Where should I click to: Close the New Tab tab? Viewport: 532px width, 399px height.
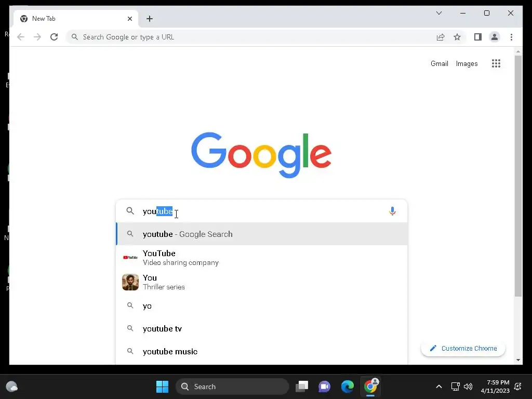click(x=129, y=19)
